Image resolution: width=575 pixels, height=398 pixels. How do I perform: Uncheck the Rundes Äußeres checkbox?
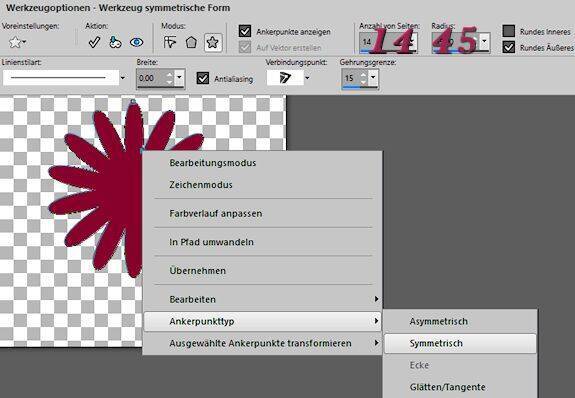click(509, 47)
